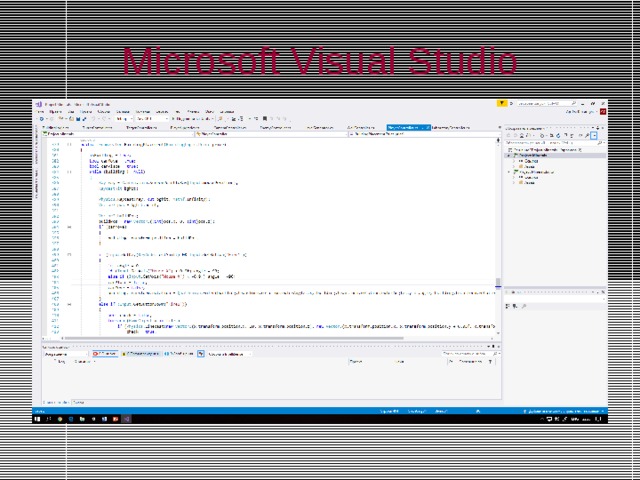Click property pages wrench in Properties panel

pos(524,306)
